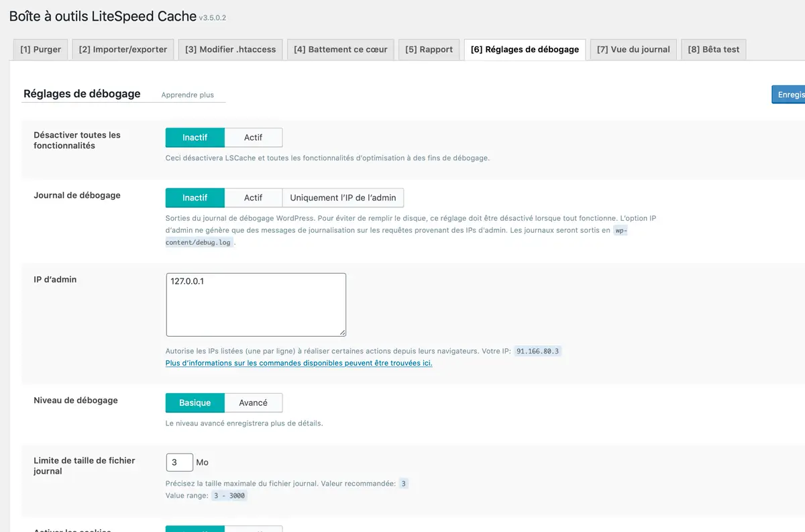Click the Boîte à outils LiteSpeed Cache title

click(103, 16)
